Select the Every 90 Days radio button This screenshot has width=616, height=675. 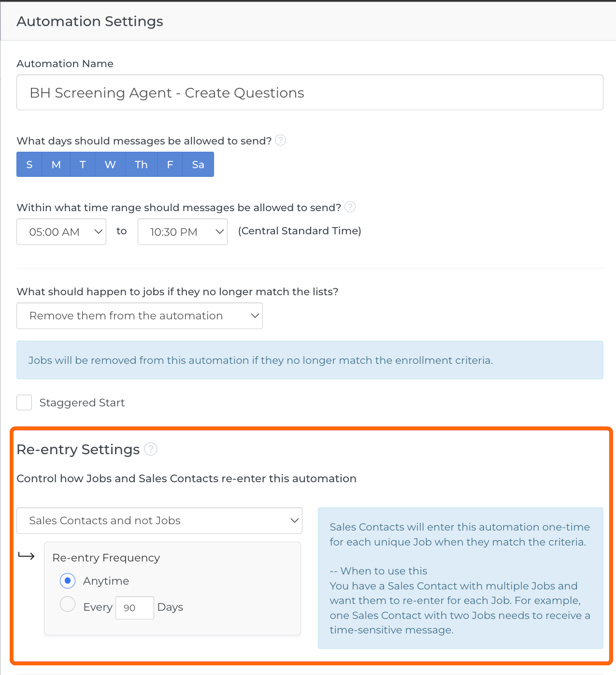pyautogui.click(x=68, y=604)
